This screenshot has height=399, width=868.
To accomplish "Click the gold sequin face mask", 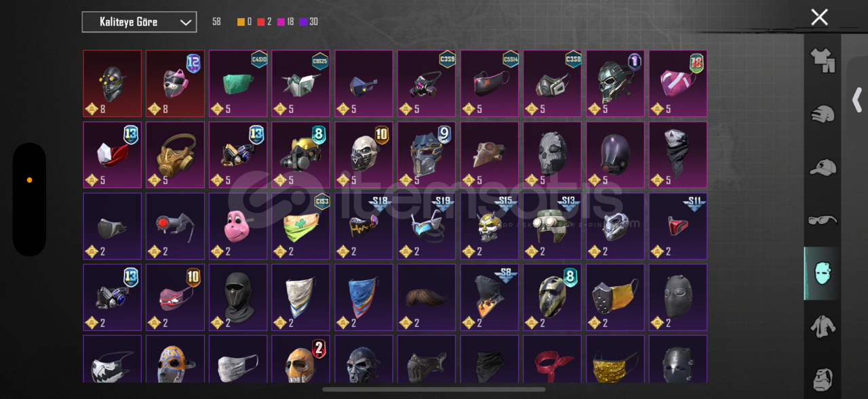I will [x=615, y=359].
